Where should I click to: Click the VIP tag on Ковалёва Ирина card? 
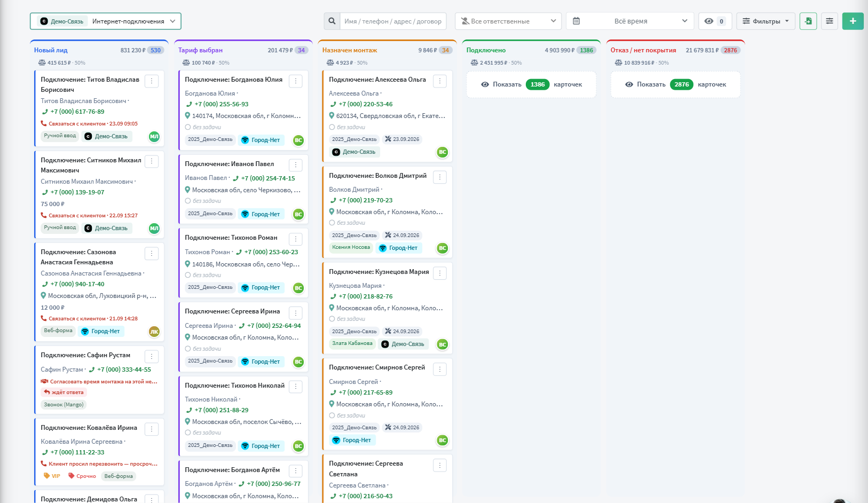(52, 476)
